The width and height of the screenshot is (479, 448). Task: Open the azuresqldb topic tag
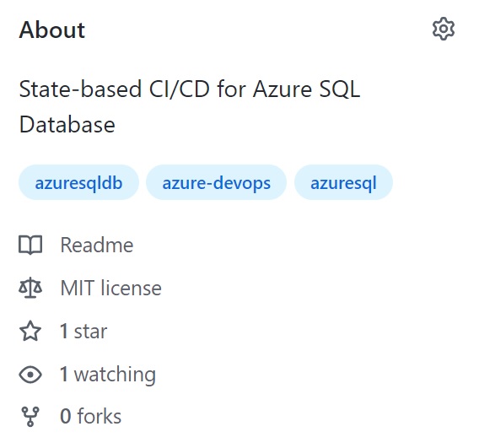78,182
